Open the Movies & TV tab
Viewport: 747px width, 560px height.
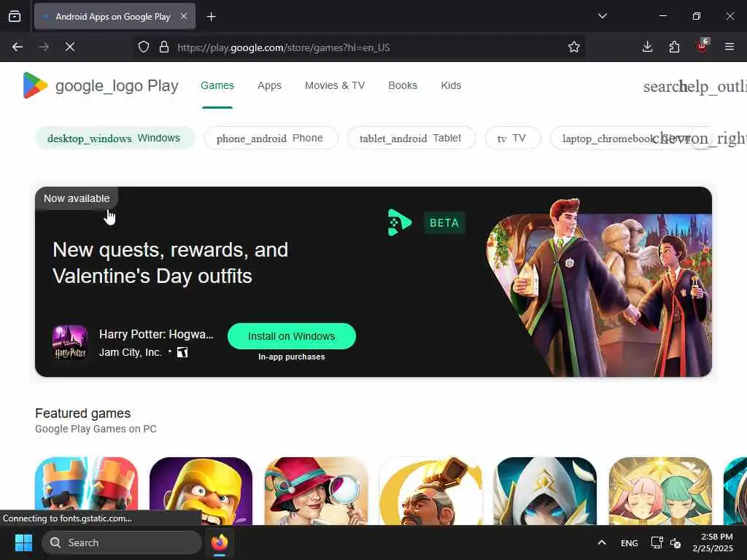[x=335, y=86]
